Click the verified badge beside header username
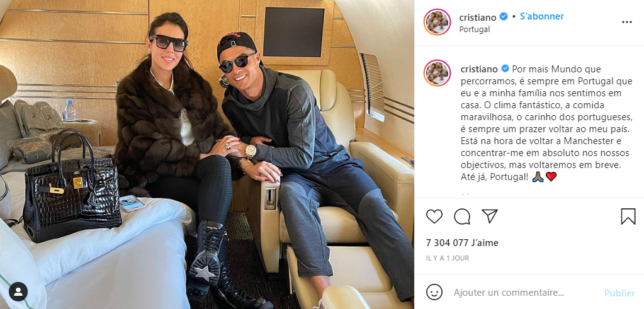Image resolution: width=644 pixels, height=309 pixels. (504, 17)
